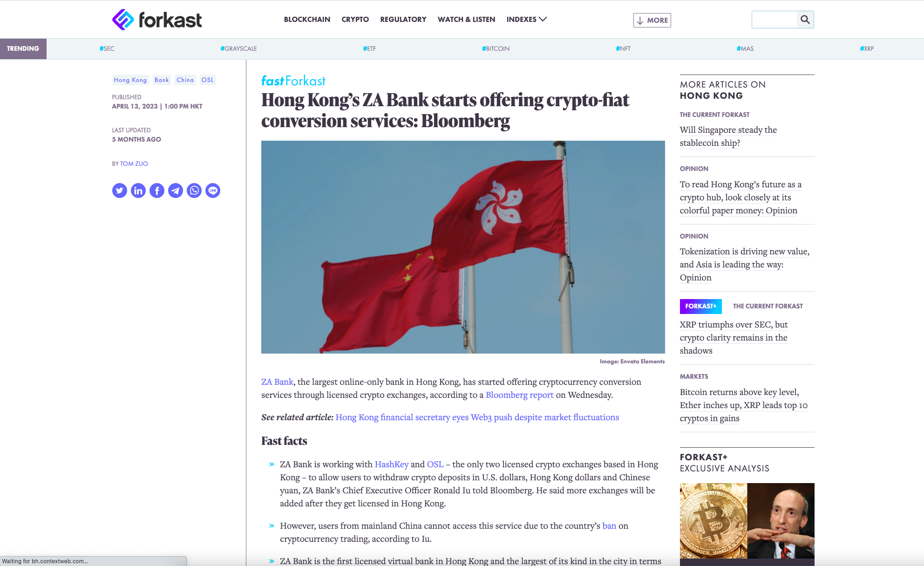Open the Regulatory menu item
Image resolution: width=924 pixels, height=566 pixels.
pyautogui.click(x=403, y=19)
